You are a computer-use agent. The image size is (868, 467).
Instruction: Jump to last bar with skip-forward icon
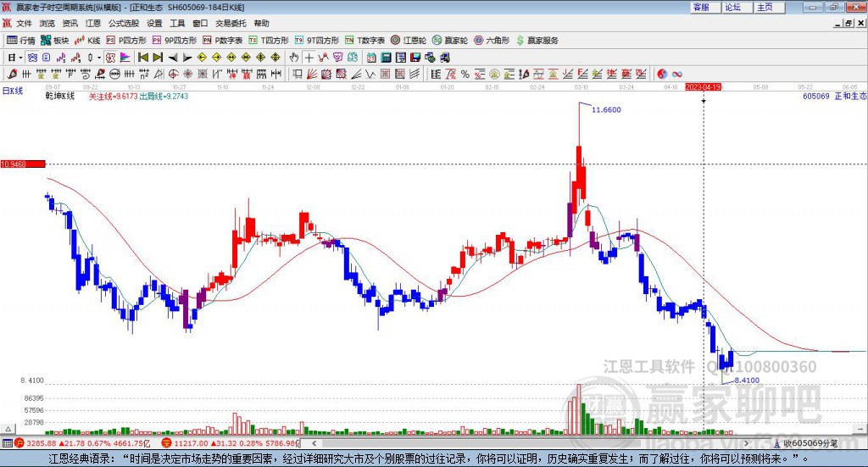point(158,58)
